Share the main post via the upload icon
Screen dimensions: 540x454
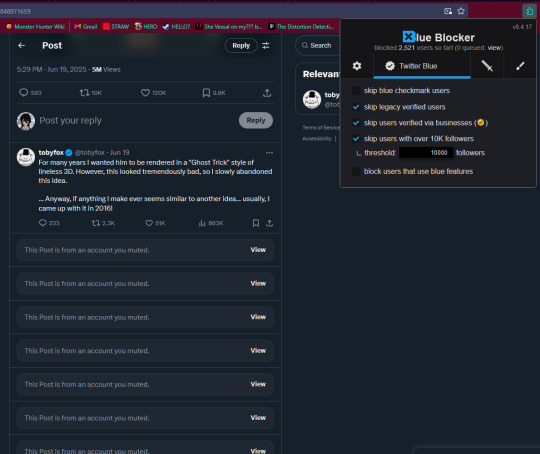click(267, 93)
